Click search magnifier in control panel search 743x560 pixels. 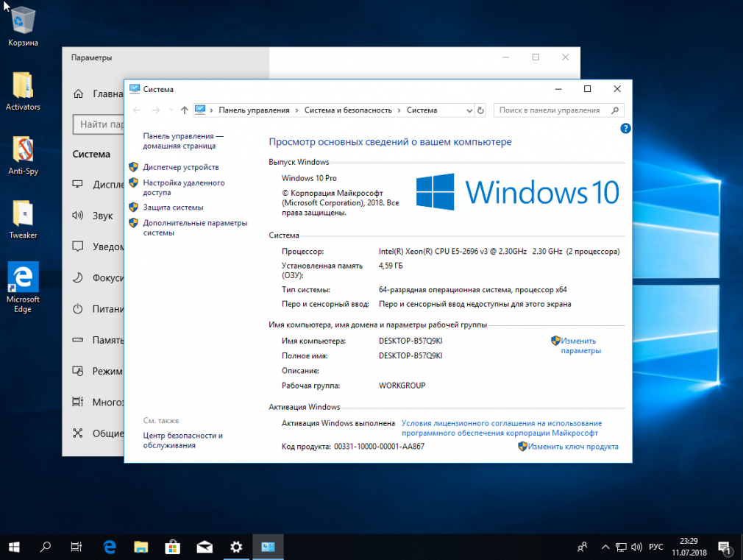[615, 110]
